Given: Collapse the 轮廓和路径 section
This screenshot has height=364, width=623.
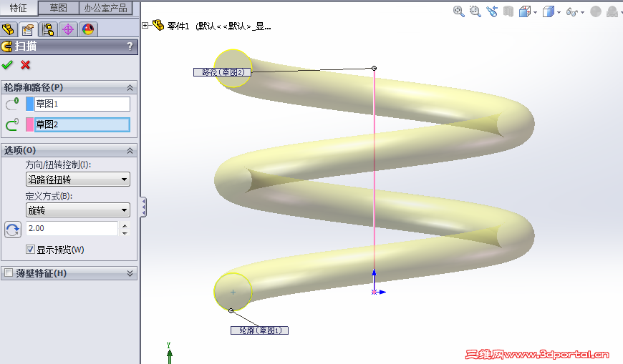Looking at the screenshot, I should [x=130, y=87].
